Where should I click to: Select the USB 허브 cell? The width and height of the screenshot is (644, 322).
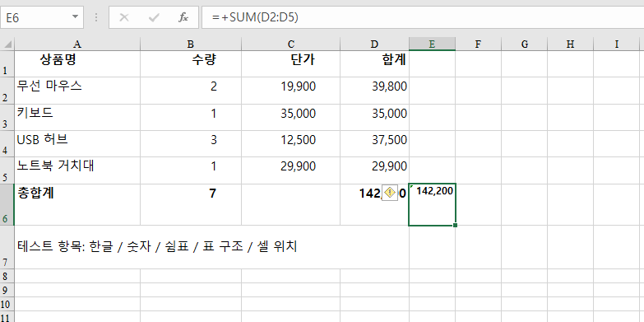pyautogui.click(x=77, y=143)
